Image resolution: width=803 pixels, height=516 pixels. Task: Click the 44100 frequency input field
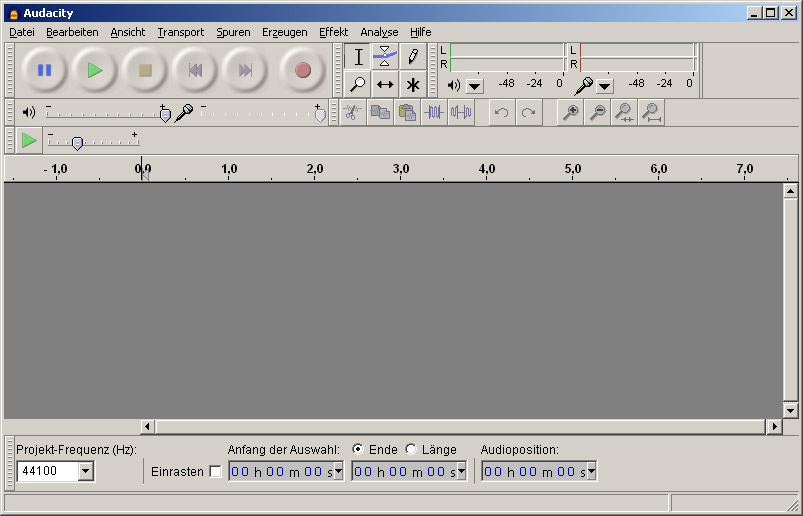coord(48,471)
